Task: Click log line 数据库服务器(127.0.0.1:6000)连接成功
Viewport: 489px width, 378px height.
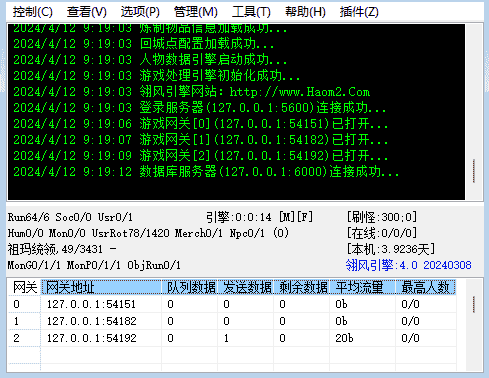Action: [x=206, y=172]
